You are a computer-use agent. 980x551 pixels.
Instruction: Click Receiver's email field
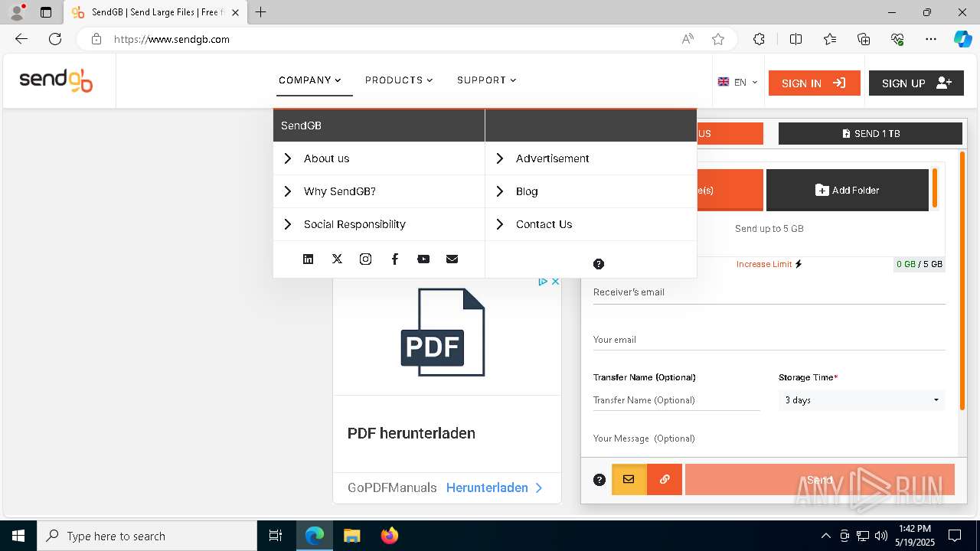(x=769, y=292)
